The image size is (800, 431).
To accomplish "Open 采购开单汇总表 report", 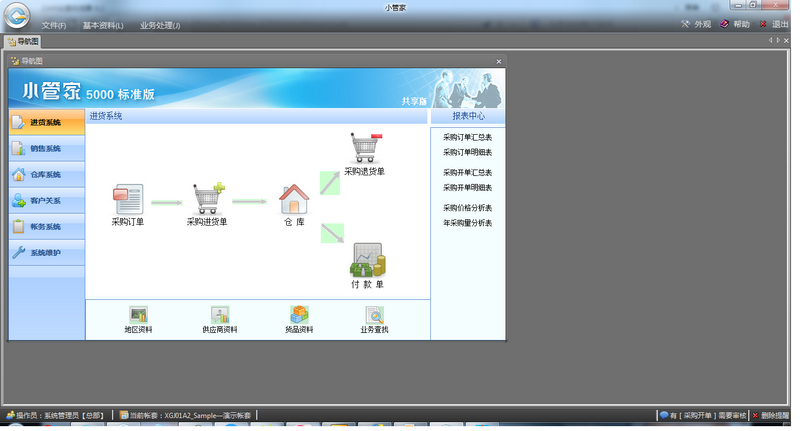I will tap(467, 172).
